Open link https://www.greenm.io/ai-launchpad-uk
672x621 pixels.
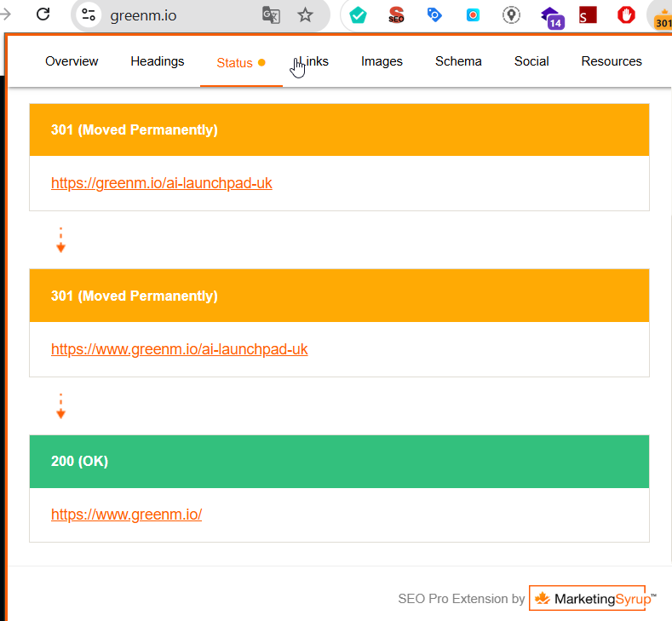point(179,349)
